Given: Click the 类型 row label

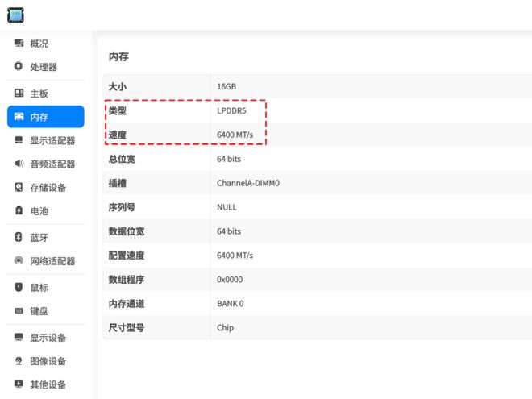Looking at the screenshot, I should [117, 110].
